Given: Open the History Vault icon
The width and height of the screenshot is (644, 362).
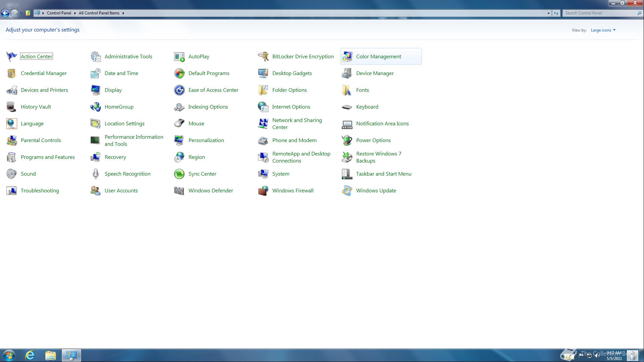Looking at the screenshot, I should click(x=11, y=107).
